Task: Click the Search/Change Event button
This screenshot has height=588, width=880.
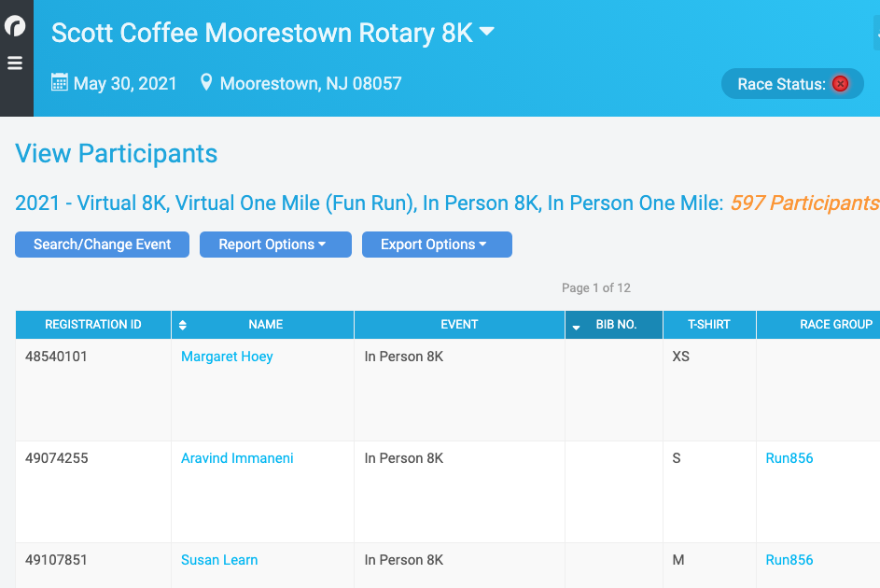Action: pos(102,245)
